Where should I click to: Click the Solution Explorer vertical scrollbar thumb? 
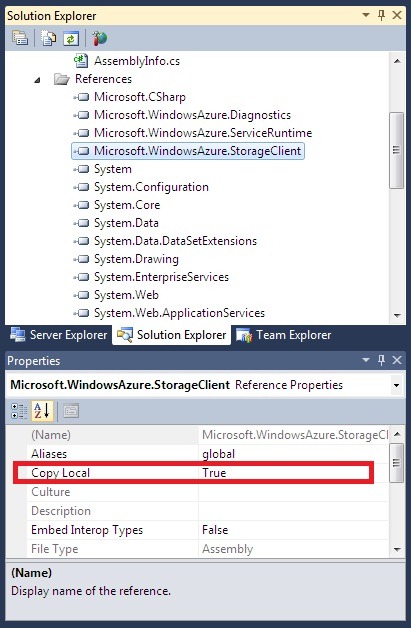point(396,150)
